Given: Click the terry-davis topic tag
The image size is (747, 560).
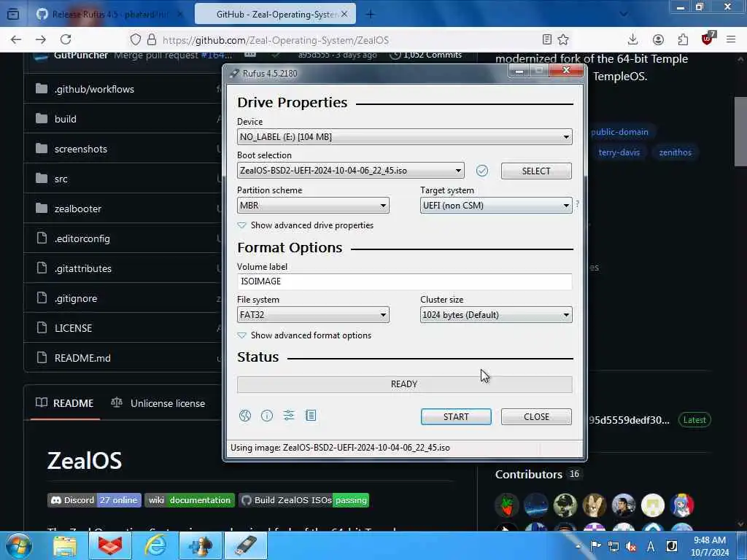Looking at the screenshot, I should [x=619, y=152].
